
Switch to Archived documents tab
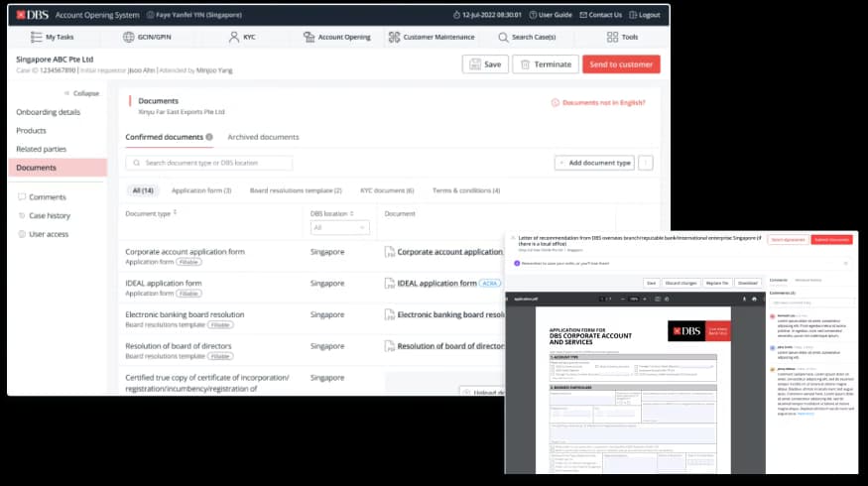pos(263,137)
